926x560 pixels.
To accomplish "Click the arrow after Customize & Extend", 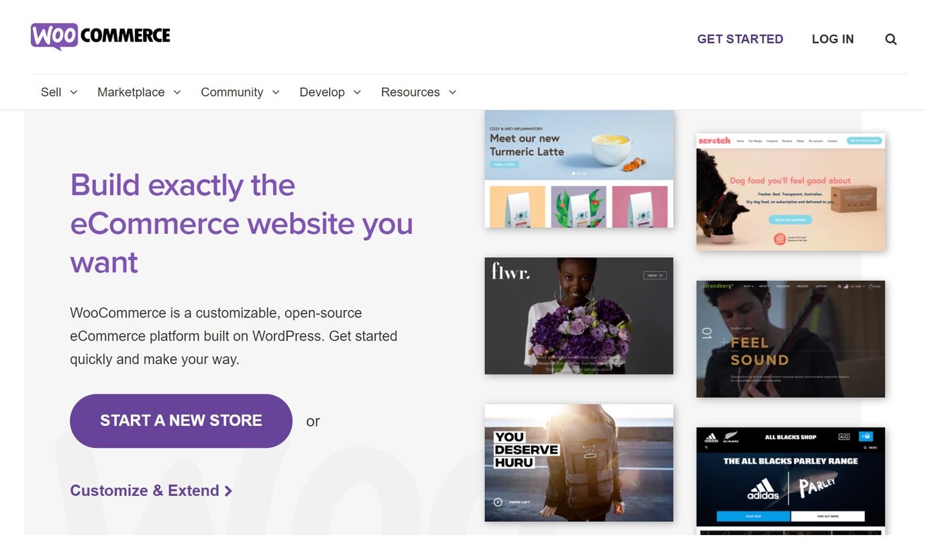I will [x=228, y=491].
